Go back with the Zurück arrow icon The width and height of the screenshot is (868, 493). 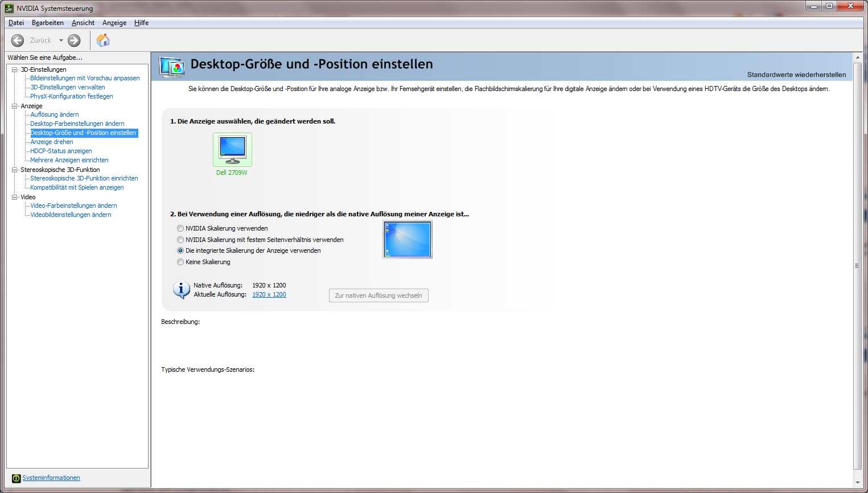(x=18, y=40)
